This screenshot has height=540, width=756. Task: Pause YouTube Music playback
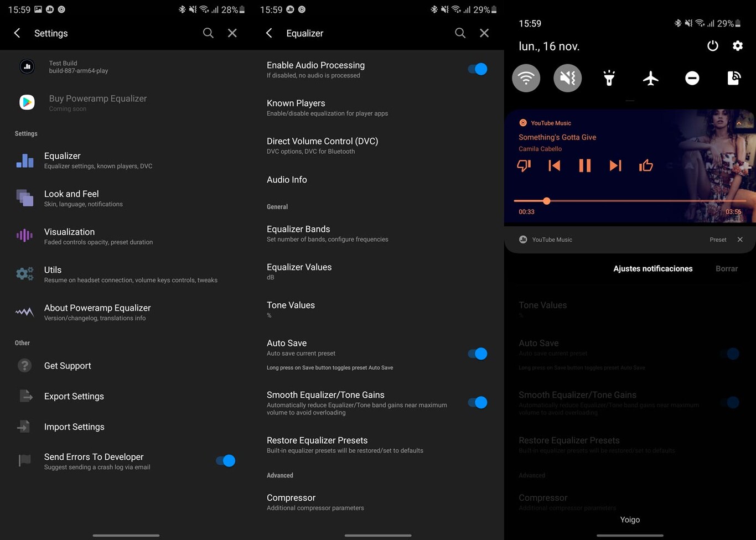584,165
